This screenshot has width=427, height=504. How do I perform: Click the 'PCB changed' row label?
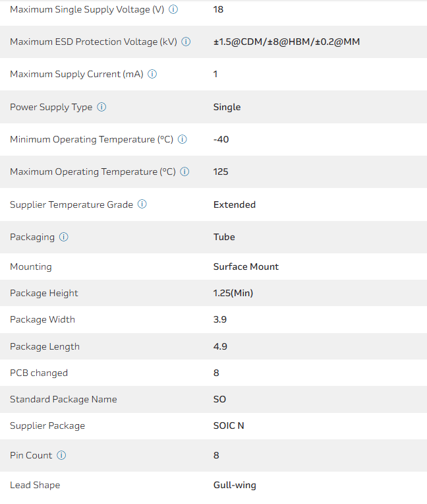(x=39, y=373)
